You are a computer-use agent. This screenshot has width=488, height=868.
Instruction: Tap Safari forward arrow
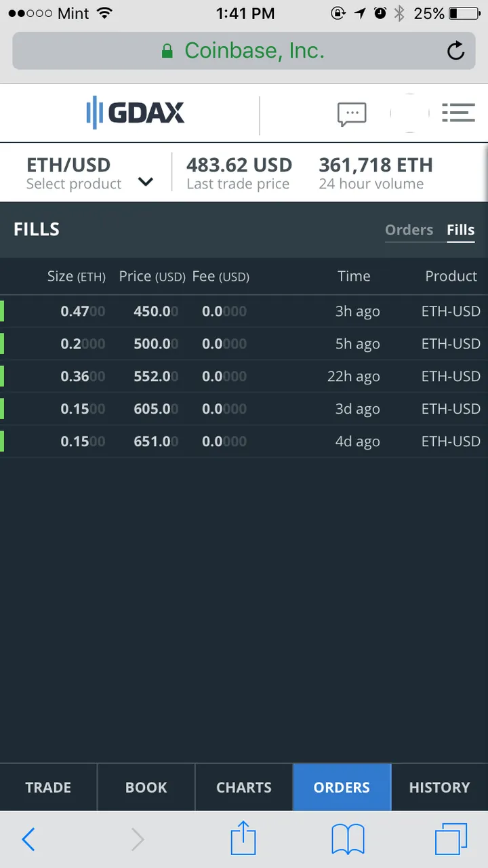[138, 840]
